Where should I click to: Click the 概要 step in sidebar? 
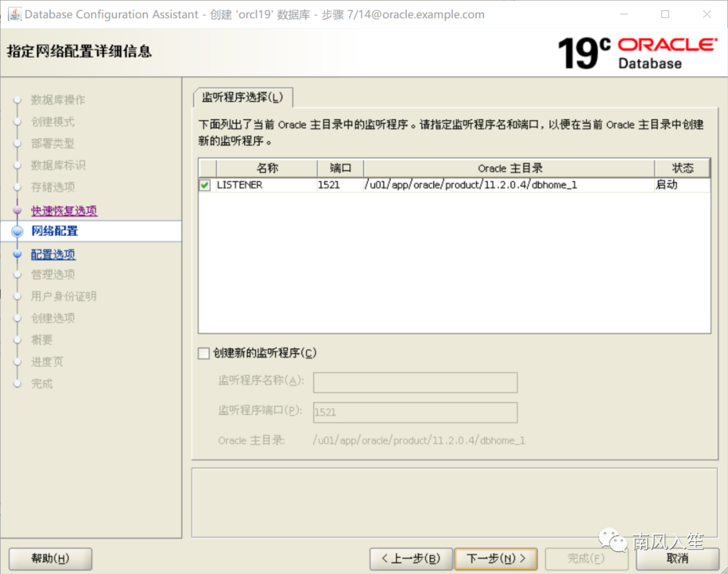[42, 340]
